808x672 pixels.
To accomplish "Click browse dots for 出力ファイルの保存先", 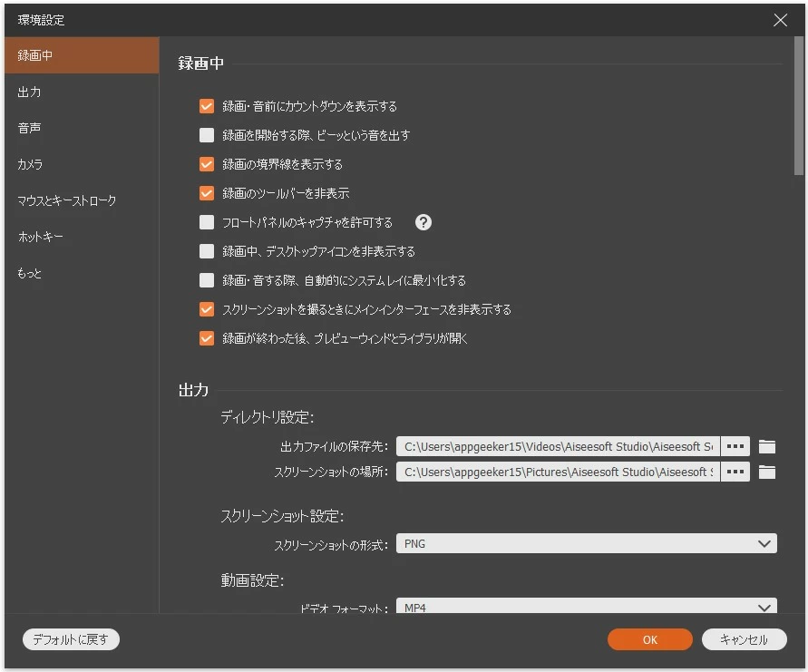I will [735, 446].
